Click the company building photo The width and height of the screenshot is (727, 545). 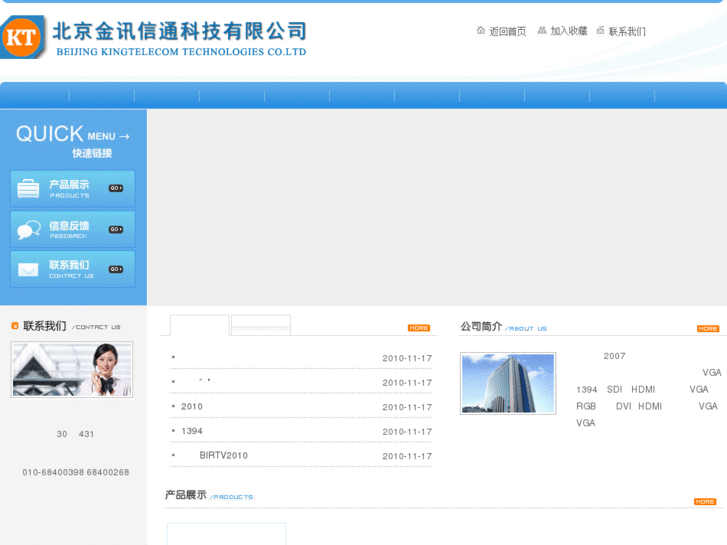(x=508, y=383)
